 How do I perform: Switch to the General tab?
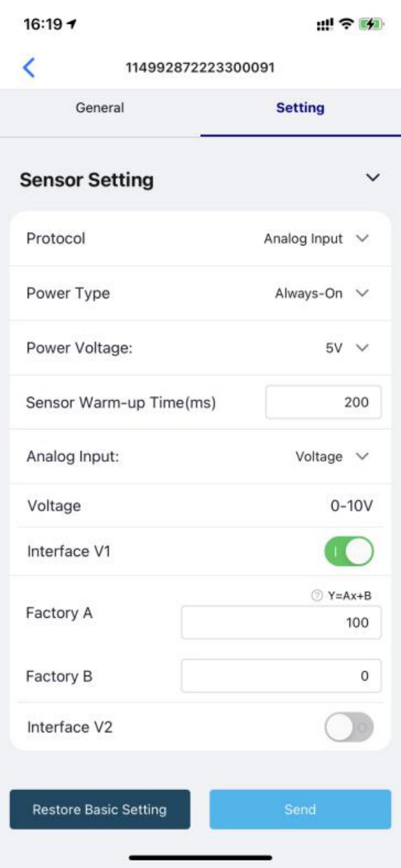[100, 108]
